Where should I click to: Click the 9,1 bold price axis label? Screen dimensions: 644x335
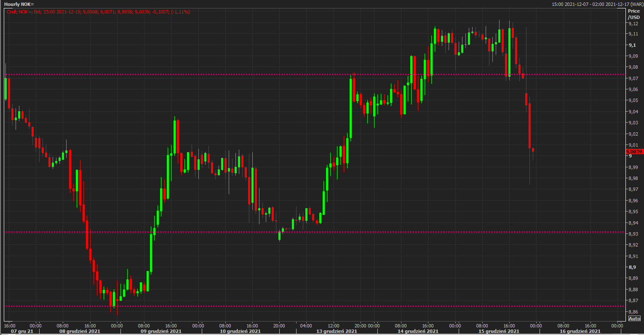tap(632, 45)
